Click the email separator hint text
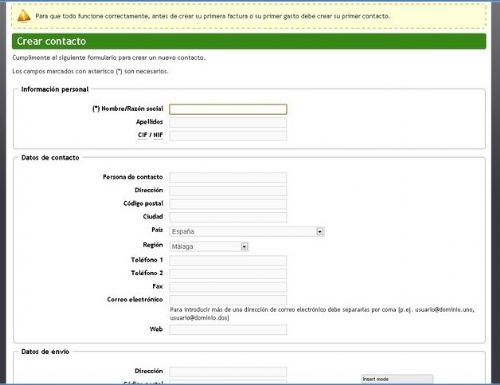 click(322, 314)
